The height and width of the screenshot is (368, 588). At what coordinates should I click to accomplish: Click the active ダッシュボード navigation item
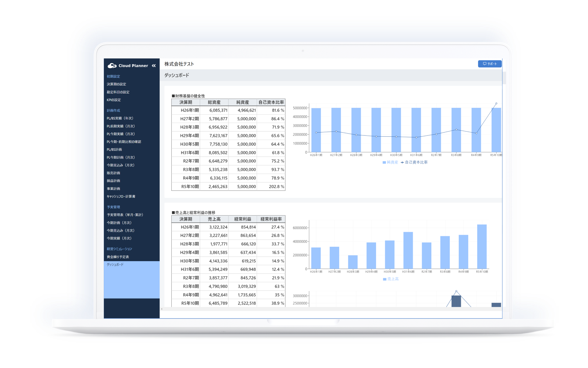point(115,265)
